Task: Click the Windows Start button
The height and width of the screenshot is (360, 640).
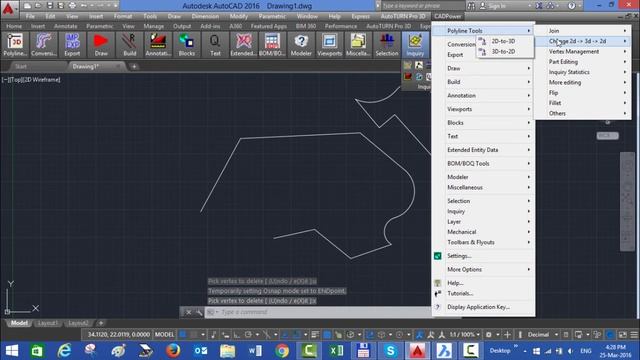Action: 12,351
